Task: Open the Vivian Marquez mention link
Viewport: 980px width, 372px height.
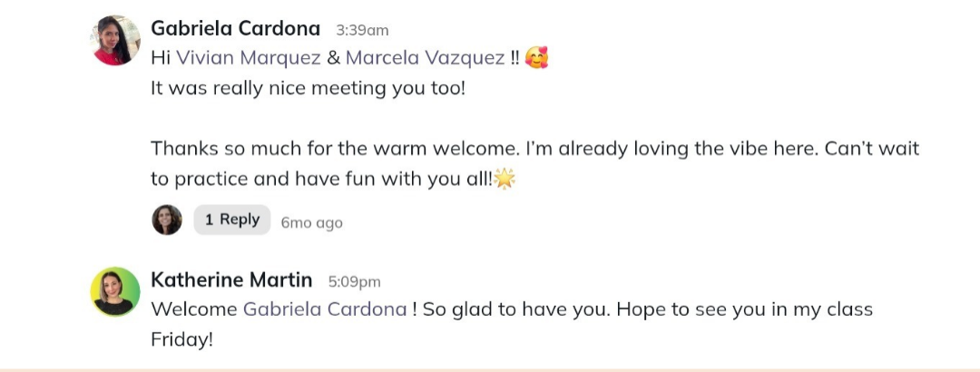Action: (248, 58)
